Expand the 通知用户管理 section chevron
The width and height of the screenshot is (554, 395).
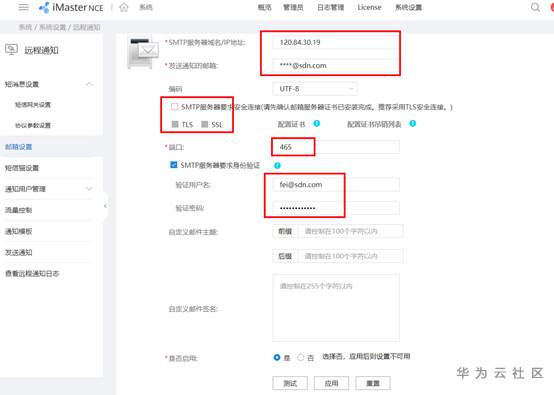point(89,189)
